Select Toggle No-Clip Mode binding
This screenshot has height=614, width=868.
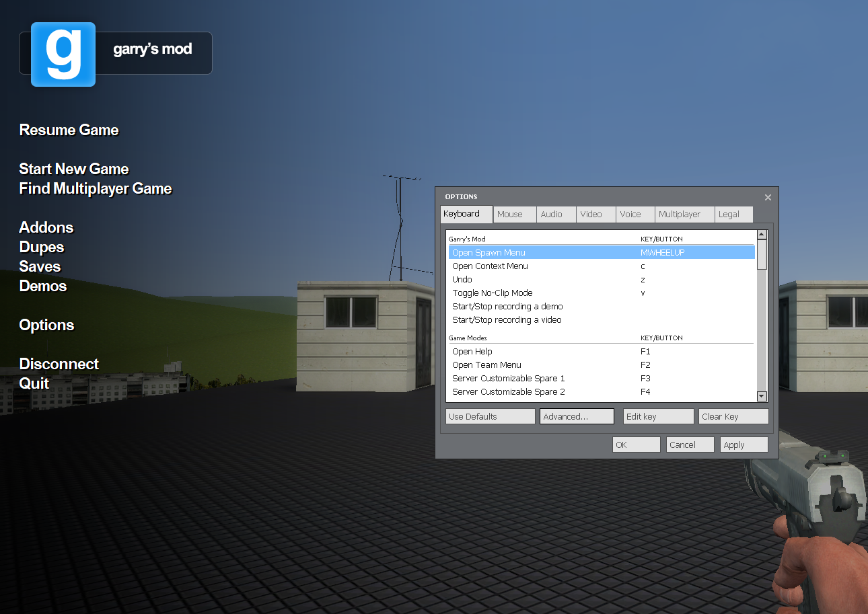[602, 293]
